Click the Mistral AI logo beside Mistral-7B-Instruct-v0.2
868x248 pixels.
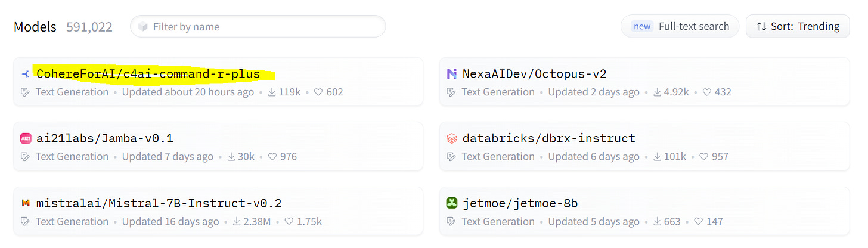click(26, 203)
